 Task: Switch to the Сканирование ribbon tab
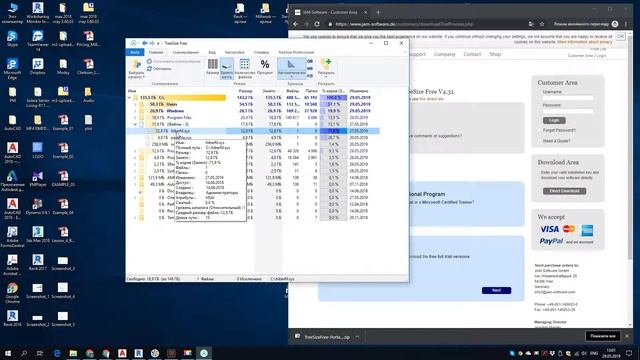click(x=186, y=52)
